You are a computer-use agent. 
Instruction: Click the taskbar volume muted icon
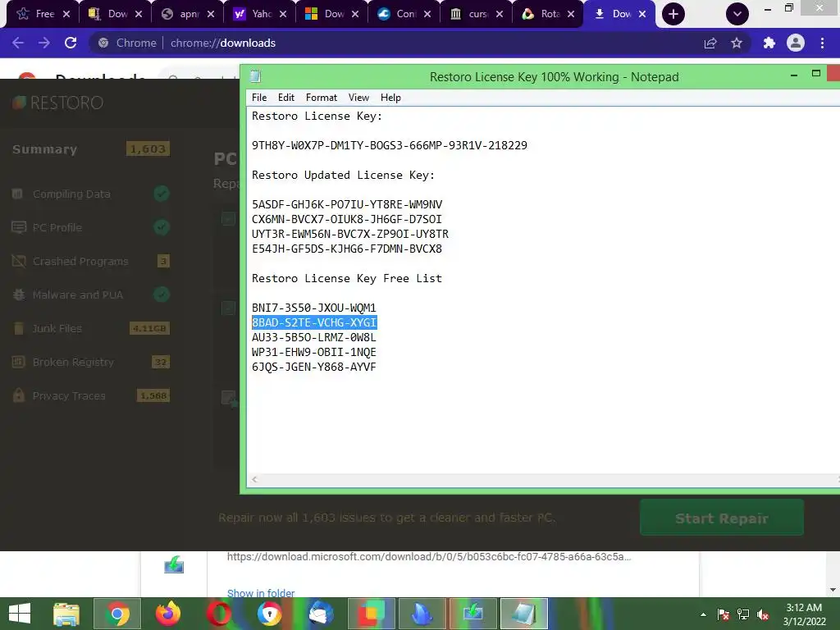pyautogui.click(x=763, y=614)
